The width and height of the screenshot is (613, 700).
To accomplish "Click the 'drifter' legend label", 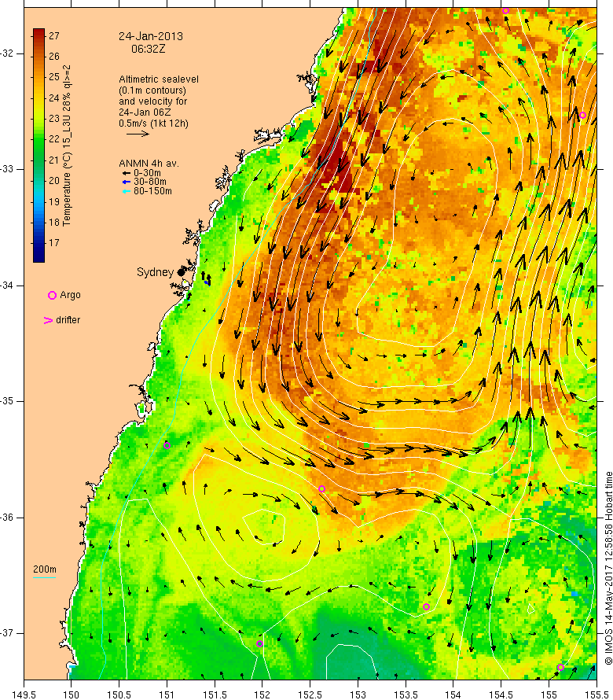I will [68, 320].
